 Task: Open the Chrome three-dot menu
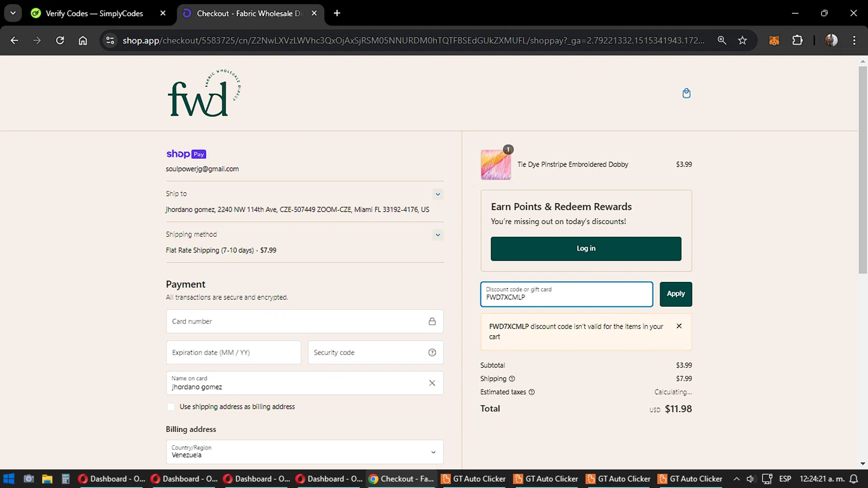coord(854,41)
